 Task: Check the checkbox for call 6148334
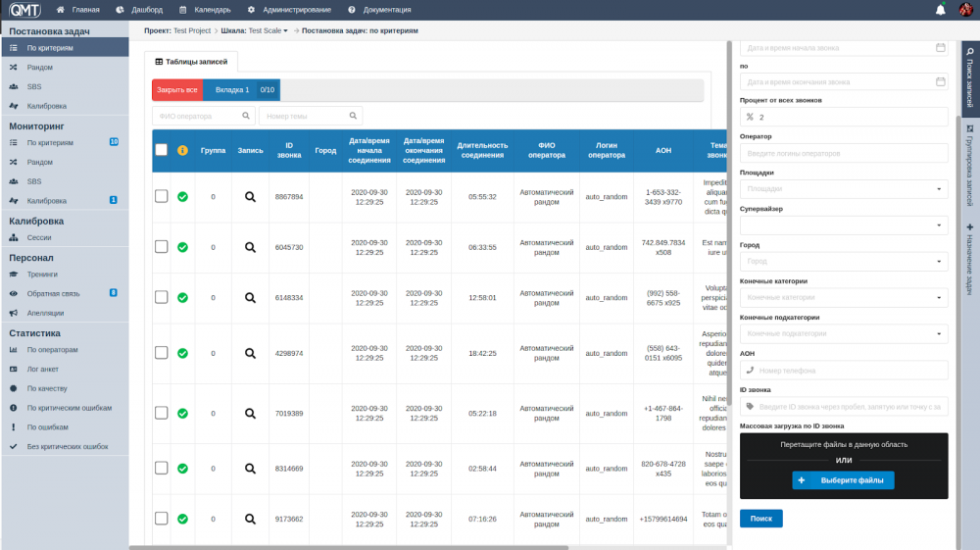(x=162, y=297)
